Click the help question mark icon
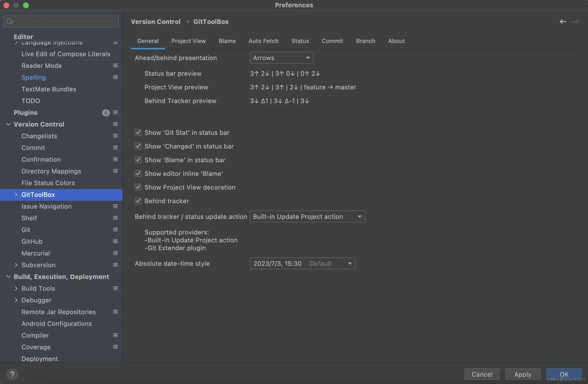The height and width of the screenshot is (384, 588). coord(12,374)
